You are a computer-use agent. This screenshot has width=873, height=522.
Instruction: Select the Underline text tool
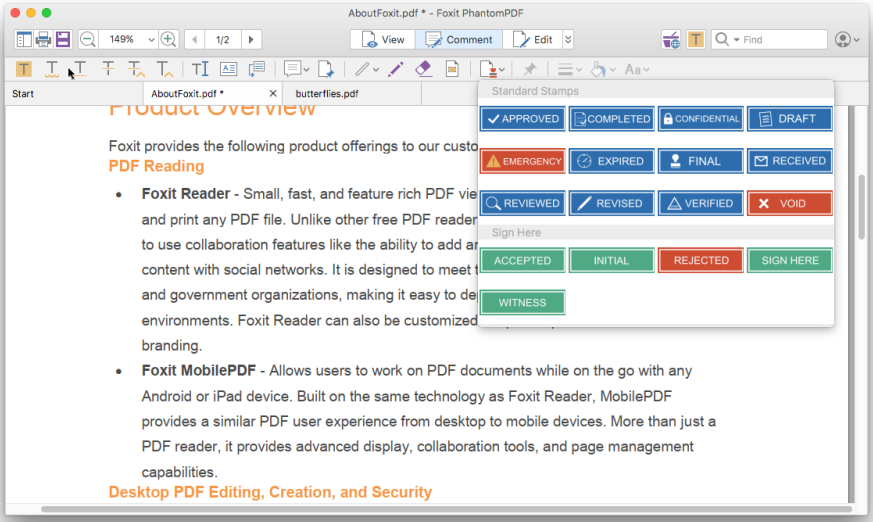coord(80,70)
